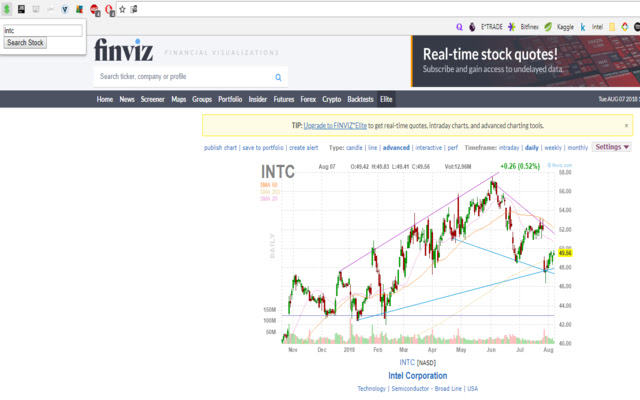The width and height of the screenshot is (640, 400).
Task: Click the blue k icon before Intel
Action: 583,27
